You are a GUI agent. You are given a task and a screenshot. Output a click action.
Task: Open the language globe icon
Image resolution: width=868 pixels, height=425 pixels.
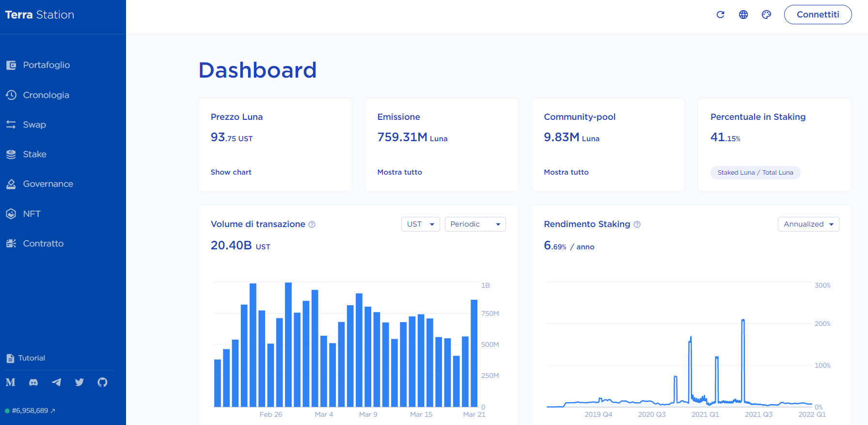tap(743, 15)
